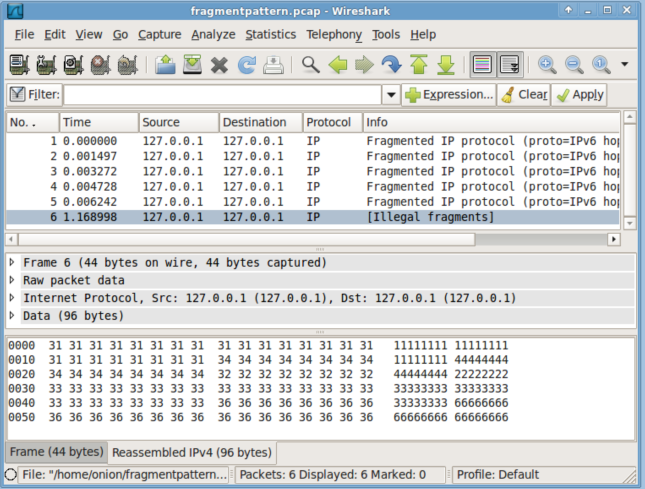
Task: Click the reload capture file icon
Action: click(x=247, y=65)
